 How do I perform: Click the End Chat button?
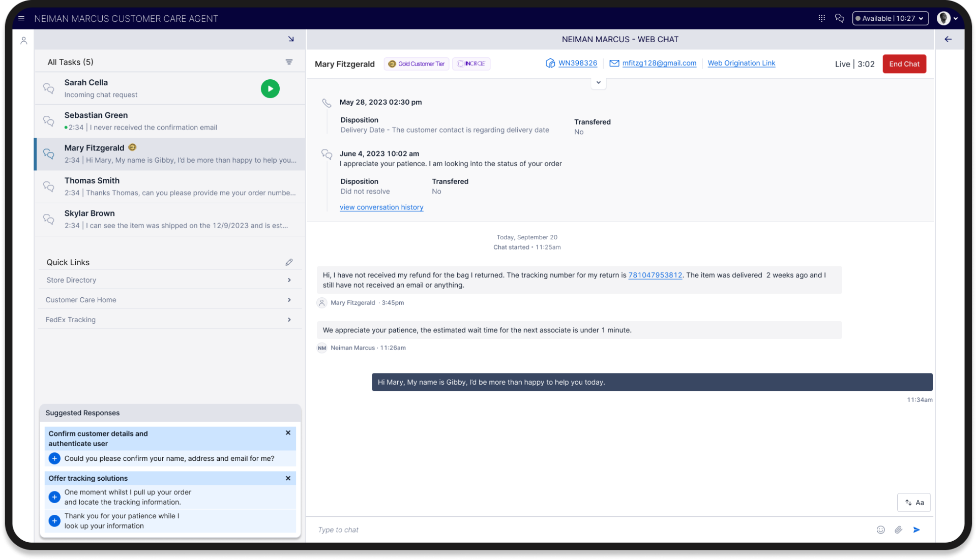click(x=904, y=64)
